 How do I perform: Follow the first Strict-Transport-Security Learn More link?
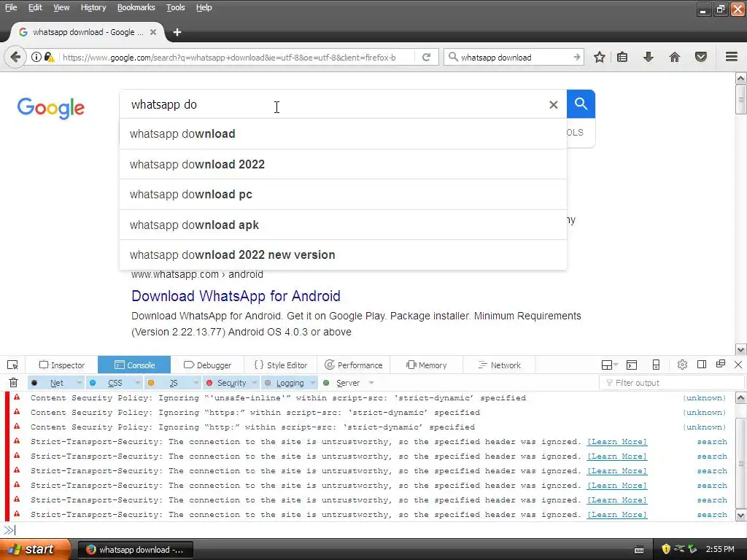point(617,442)
